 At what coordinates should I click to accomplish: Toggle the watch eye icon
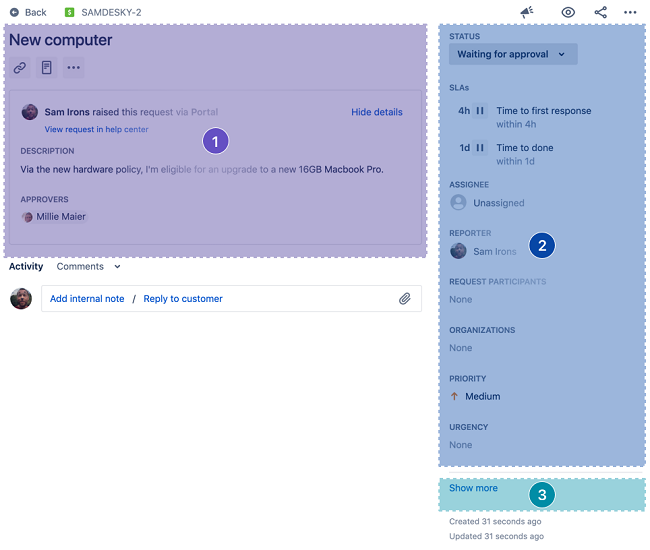coord(568,12)
